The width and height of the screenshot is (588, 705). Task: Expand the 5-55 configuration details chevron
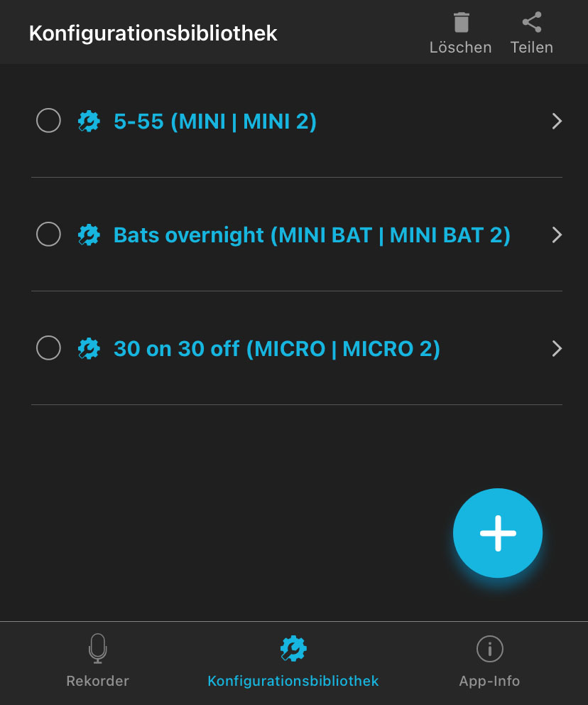pos(557,122)
